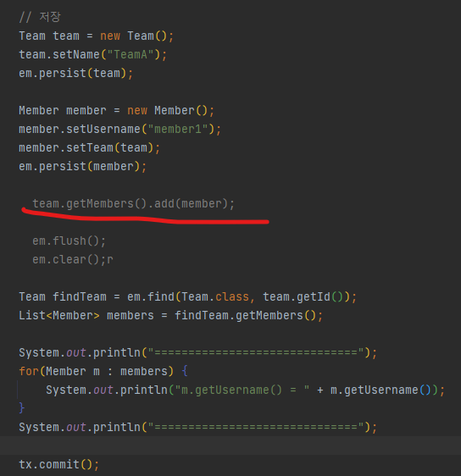This screenshot has height=476, width=461.
Task: Click the "member1" string literal
Action: [x=178, y=129]
